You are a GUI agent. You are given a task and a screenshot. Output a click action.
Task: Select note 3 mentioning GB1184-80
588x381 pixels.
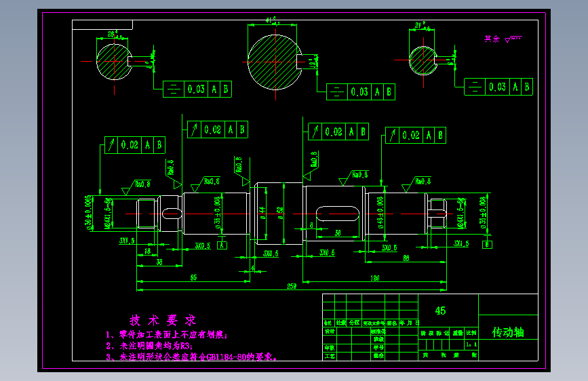(x=191, y=357)
